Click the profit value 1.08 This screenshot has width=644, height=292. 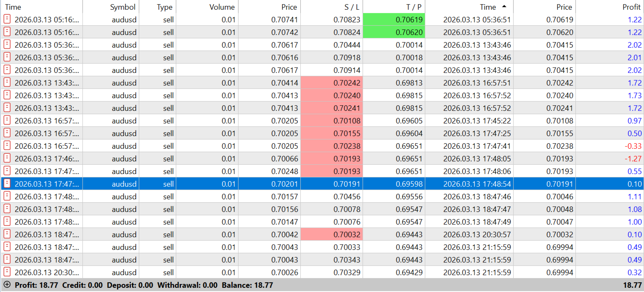[x=635, y=209]
